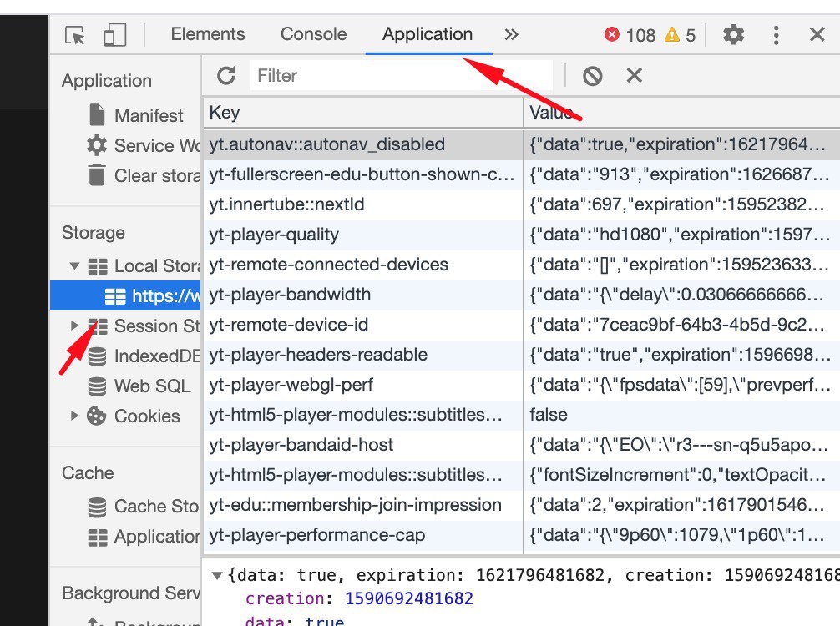Select Session Storage item
The height and width of the screenshot is (626, 840).
[144, 326]
